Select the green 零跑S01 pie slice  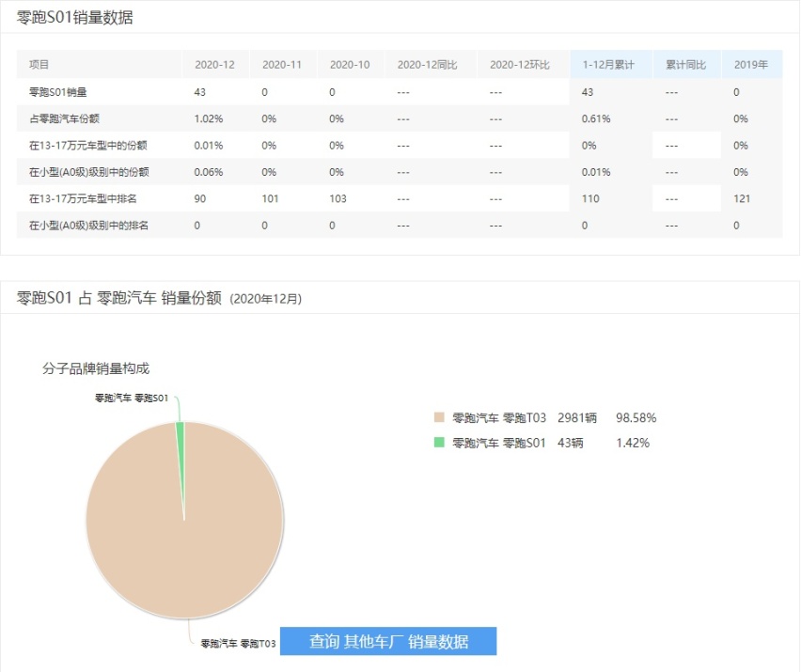tap(181, 460)
